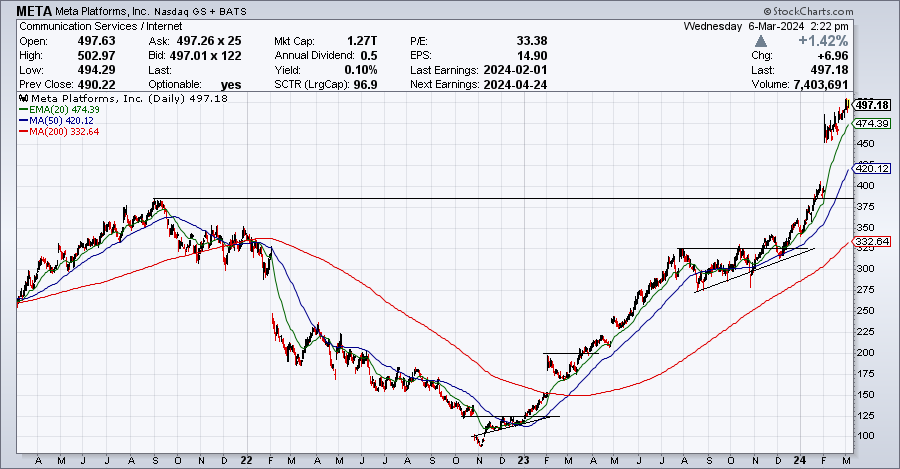The width and height of the screenshot is (900, 469).
Task: Click the Volume value 7,403,691
Action: coord(821,84)
